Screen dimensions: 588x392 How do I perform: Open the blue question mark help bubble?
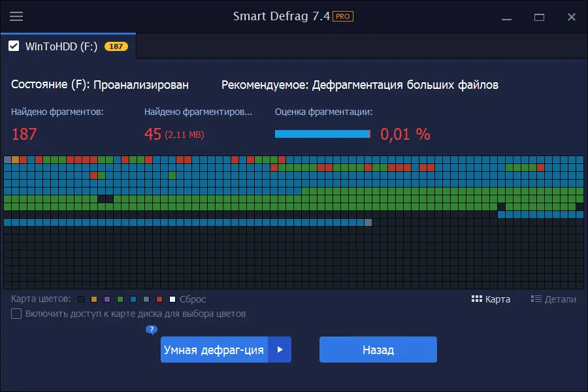click(x=152, y=330)
